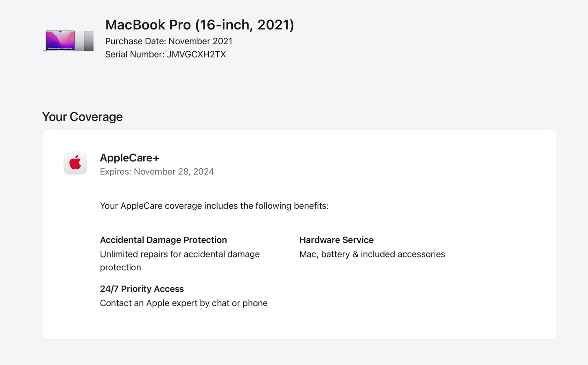
Task: Click Contact an Apple expert description
Action: 184,303
